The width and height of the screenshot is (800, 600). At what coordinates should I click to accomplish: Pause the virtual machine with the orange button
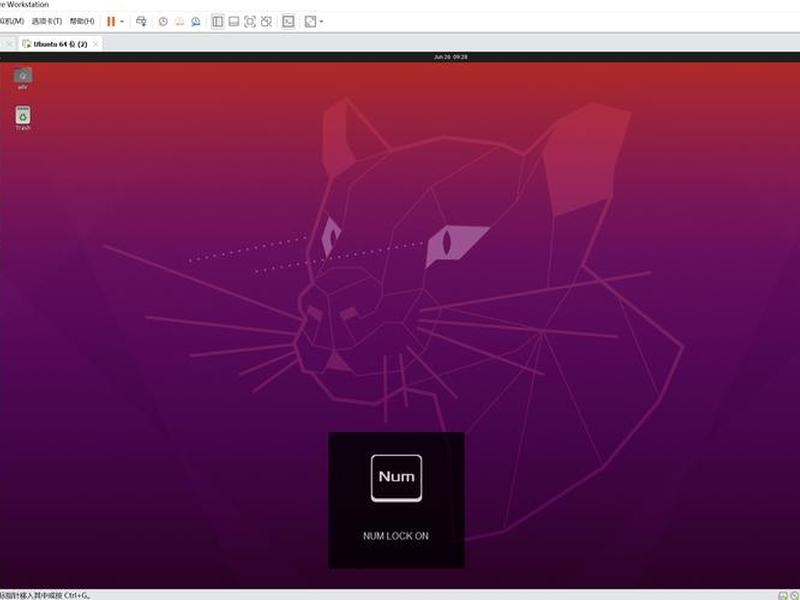pyautogui.click(x=111, y=21)
